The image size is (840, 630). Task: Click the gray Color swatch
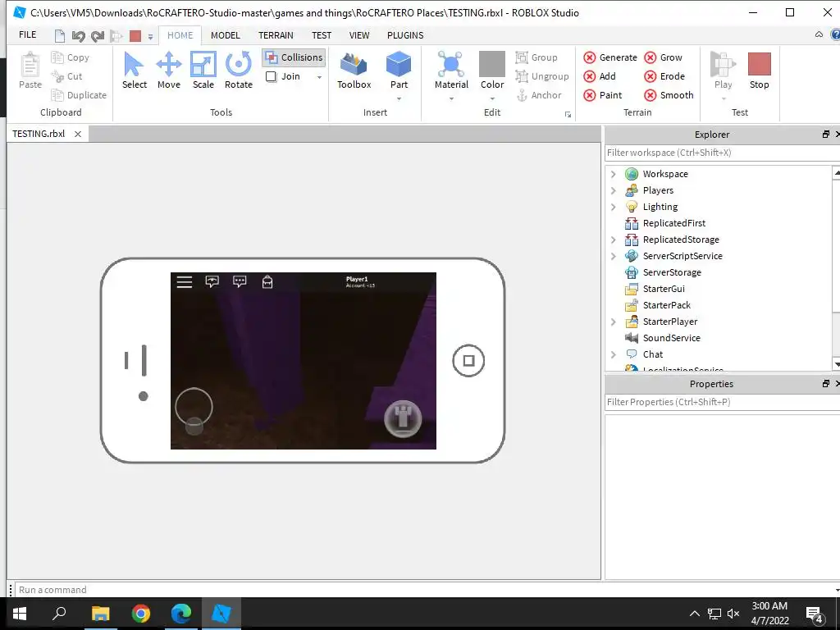492,64
